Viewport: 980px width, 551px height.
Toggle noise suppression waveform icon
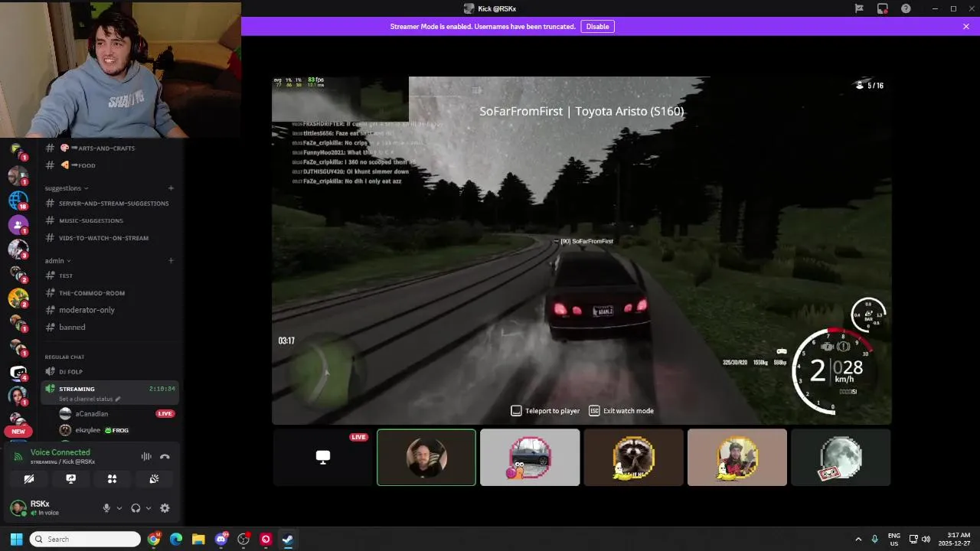[146, 457]
